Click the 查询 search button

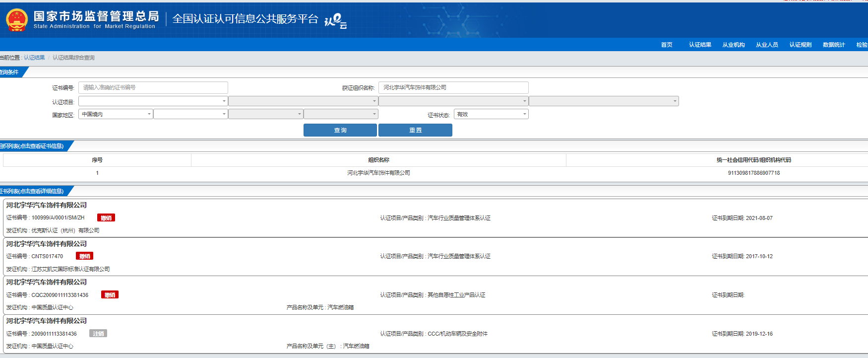[340, 130]
